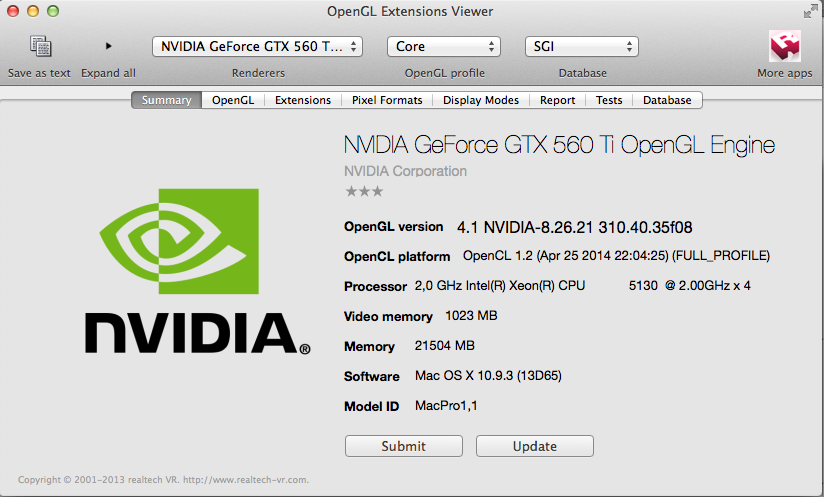Click the Video memory value 1023 MB
This screenshot has width=824, height=497.
point(471,316)
